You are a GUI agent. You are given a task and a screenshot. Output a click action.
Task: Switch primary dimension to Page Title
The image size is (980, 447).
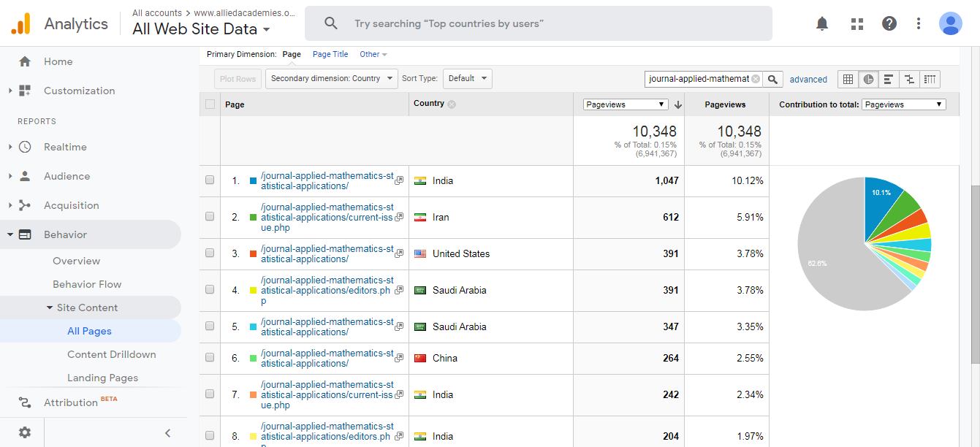tap(330, 54)
